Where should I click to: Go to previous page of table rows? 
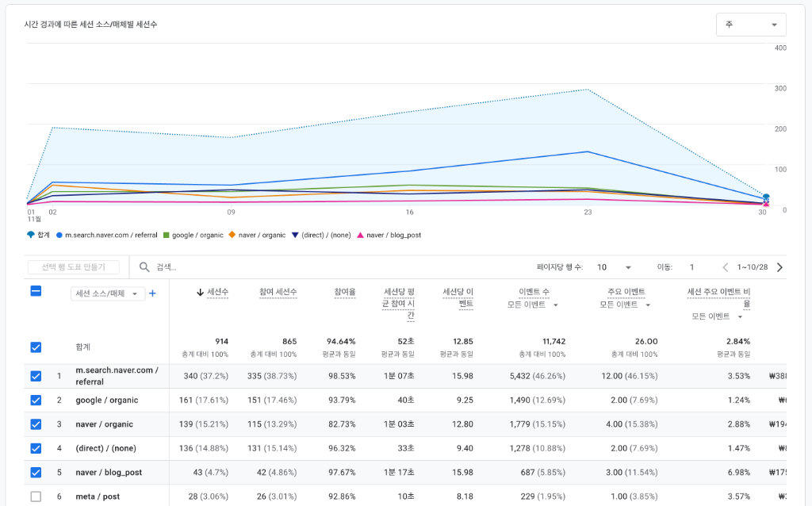tap(725, 267)
